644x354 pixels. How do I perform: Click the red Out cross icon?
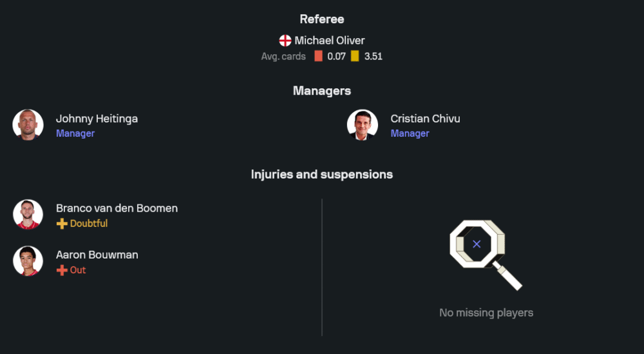tap(62, 270)
